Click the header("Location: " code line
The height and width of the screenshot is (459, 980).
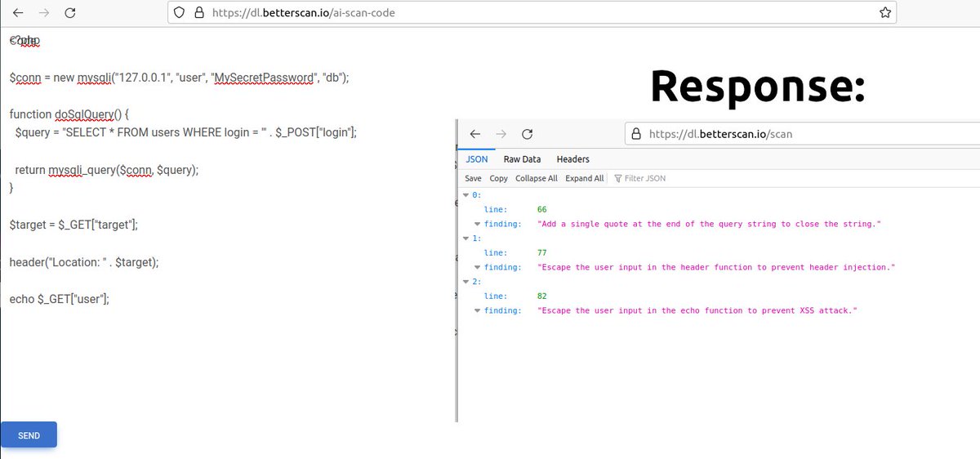coord(84,262)
